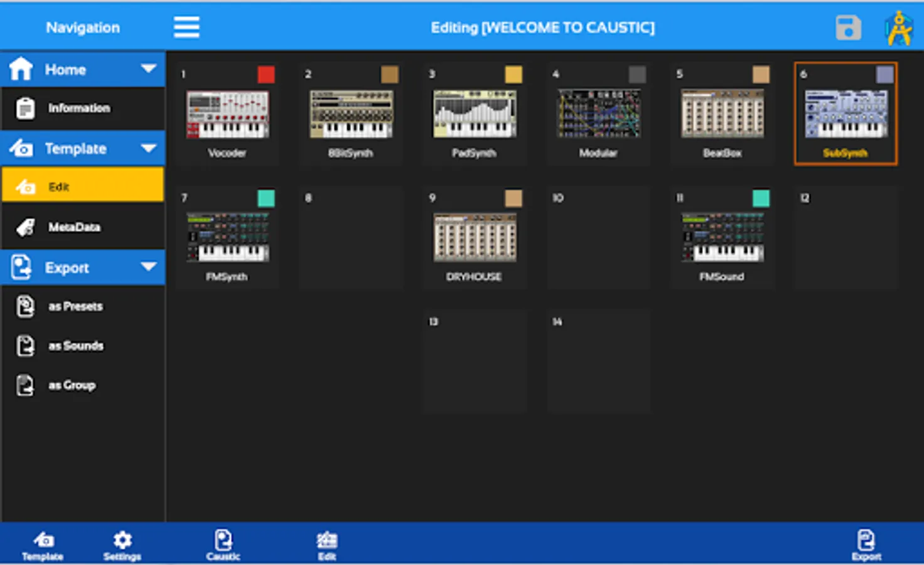
Task: Select empty slot 10
Action: click(x=599, y=237)
